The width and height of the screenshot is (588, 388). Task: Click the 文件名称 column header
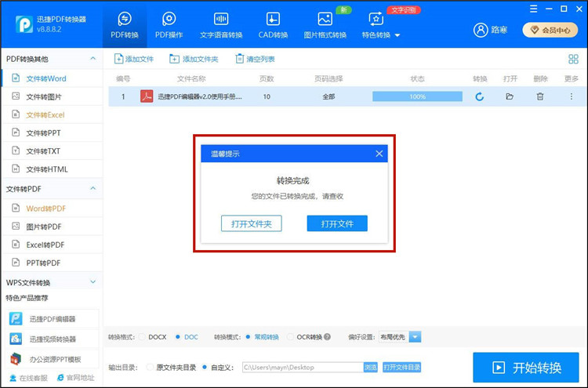tap(191, 78)
